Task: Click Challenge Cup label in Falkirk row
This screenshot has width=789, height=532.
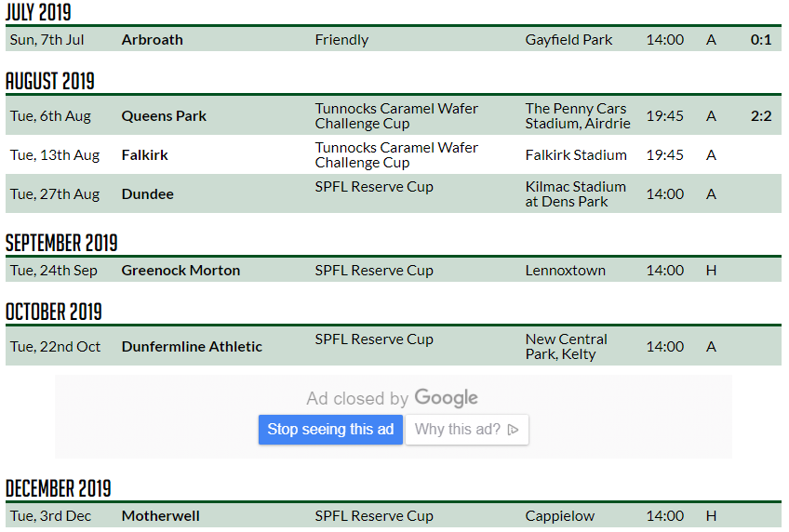Action: point(396,155)
